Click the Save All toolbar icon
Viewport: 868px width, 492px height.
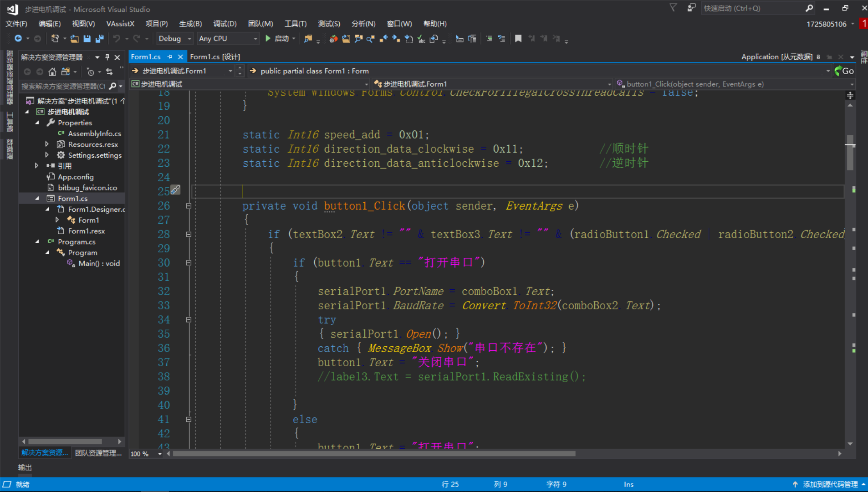coord(100,39)
